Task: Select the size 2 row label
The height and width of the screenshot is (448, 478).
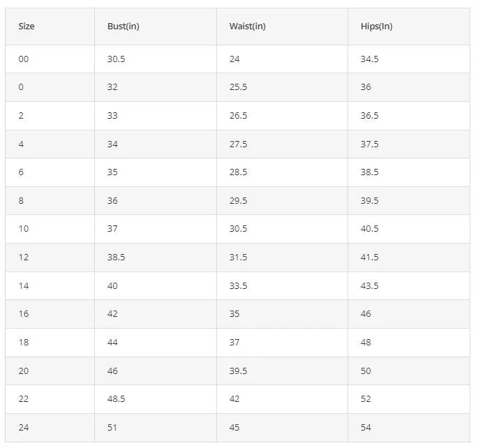Action: pos(21,116)
